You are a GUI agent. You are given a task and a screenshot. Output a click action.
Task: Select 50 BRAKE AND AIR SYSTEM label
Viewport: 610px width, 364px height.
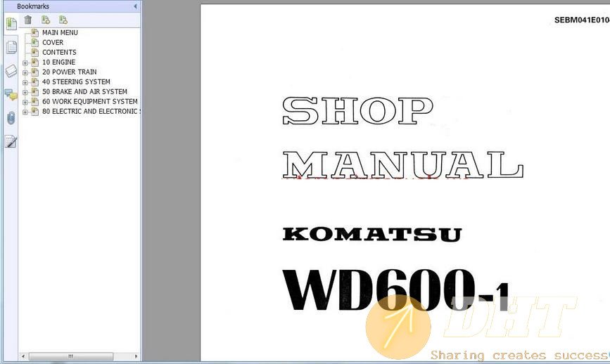(84, 91)
